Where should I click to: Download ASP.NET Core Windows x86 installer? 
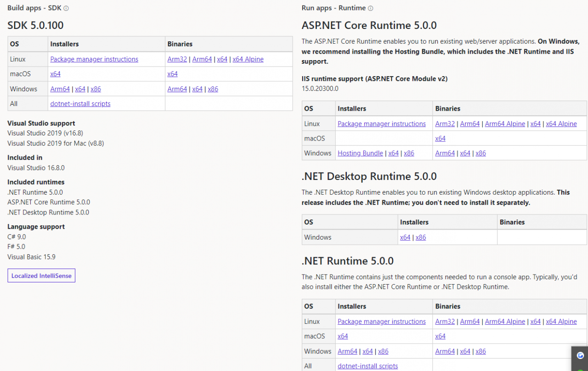click(409, 153)
